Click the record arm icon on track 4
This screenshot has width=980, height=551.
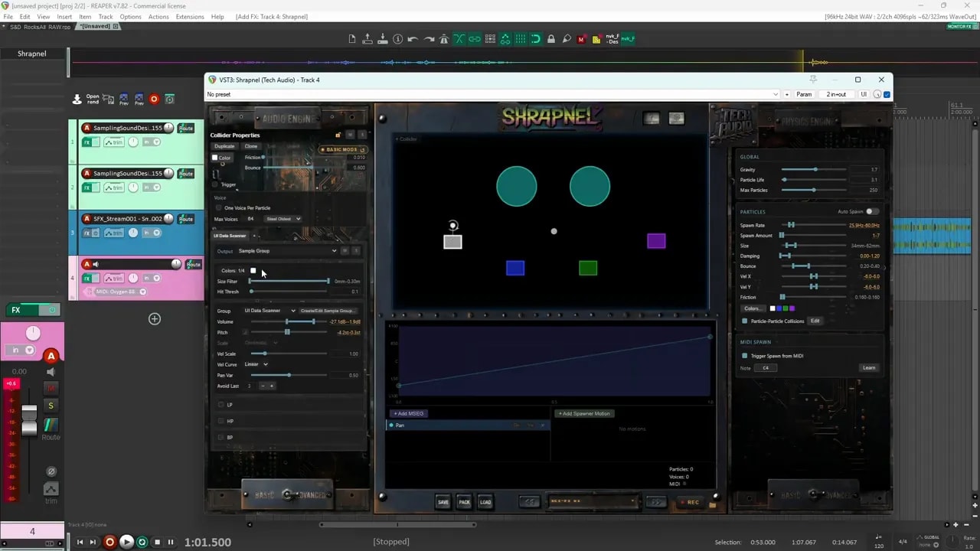(87, 264)
